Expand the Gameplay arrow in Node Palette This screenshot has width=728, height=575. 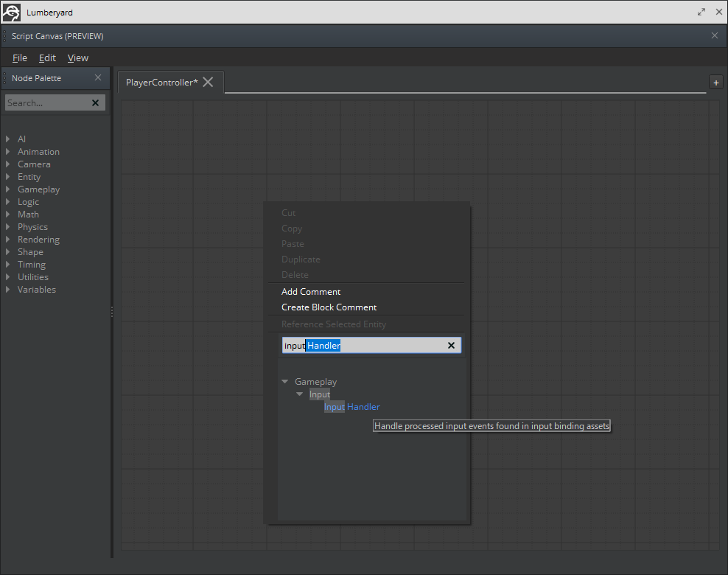tap(7, 189)
